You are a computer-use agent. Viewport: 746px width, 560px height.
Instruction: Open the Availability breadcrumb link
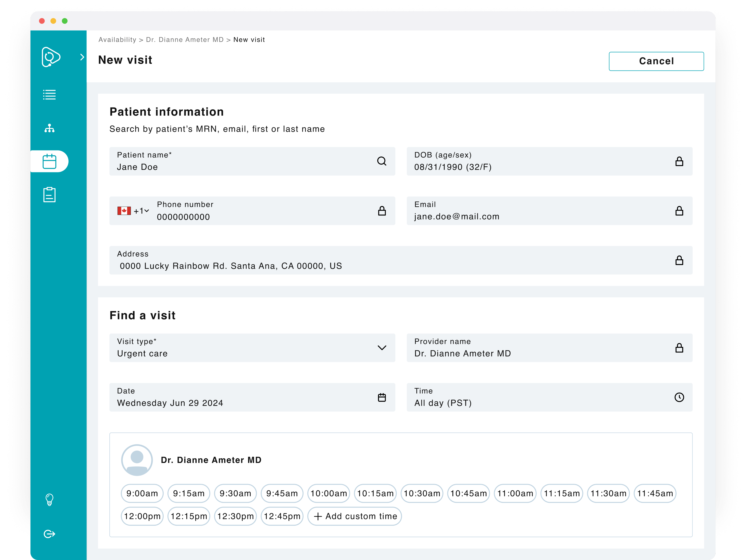click(117, 40)
